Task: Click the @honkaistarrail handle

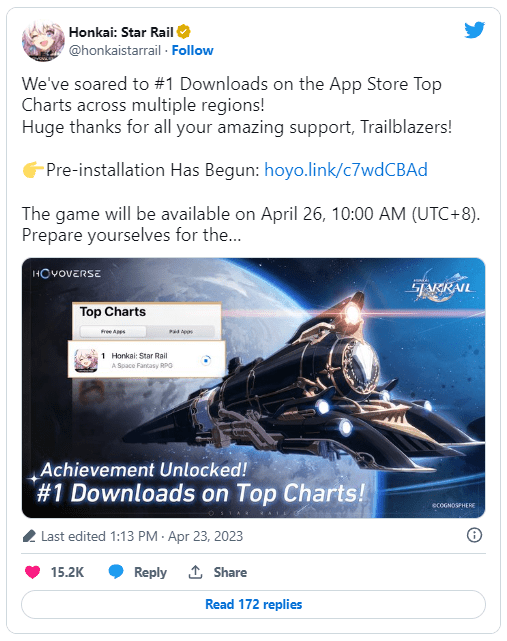Action: tap(115, 51)
